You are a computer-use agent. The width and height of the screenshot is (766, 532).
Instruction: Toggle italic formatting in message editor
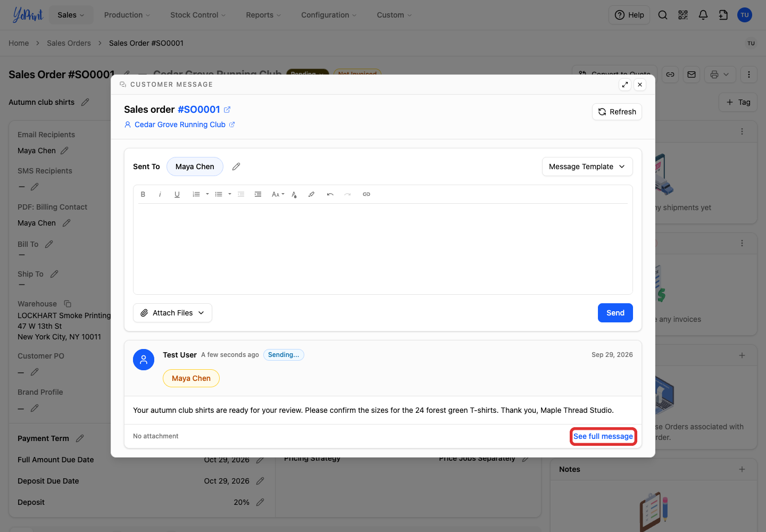(x=160, y=194)
